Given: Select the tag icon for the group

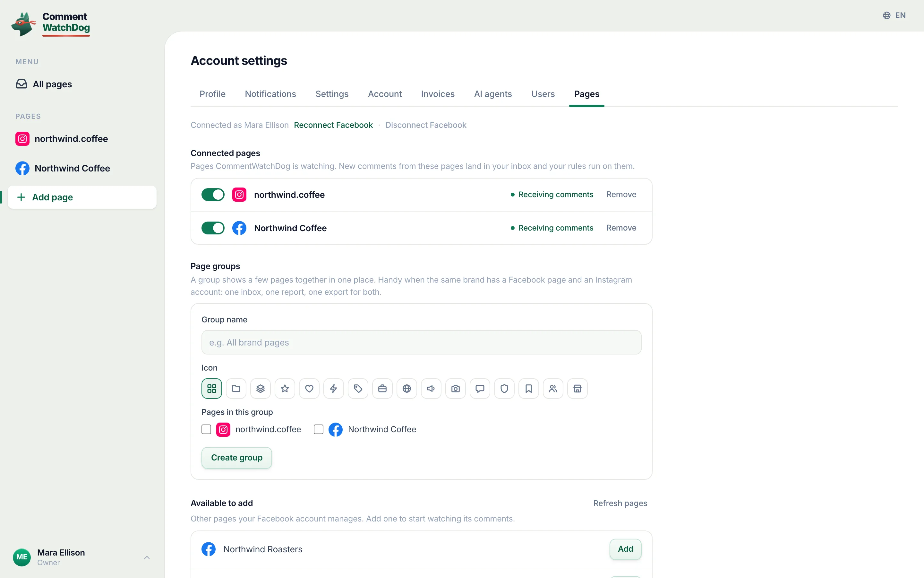Looking at the screenshot, I should click(x=358, y=389).
